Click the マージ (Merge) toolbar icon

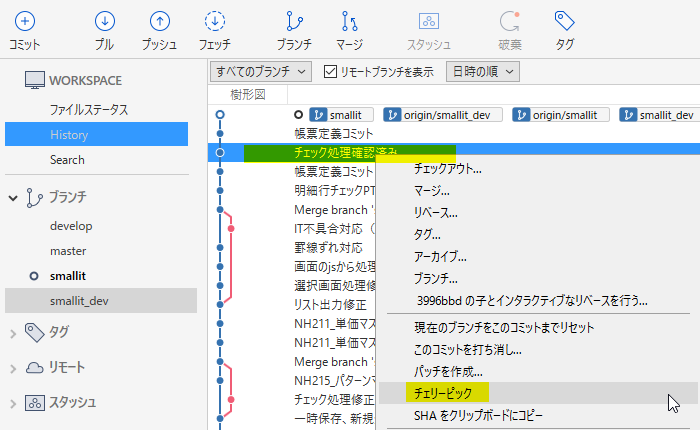(x=349, y=22)
